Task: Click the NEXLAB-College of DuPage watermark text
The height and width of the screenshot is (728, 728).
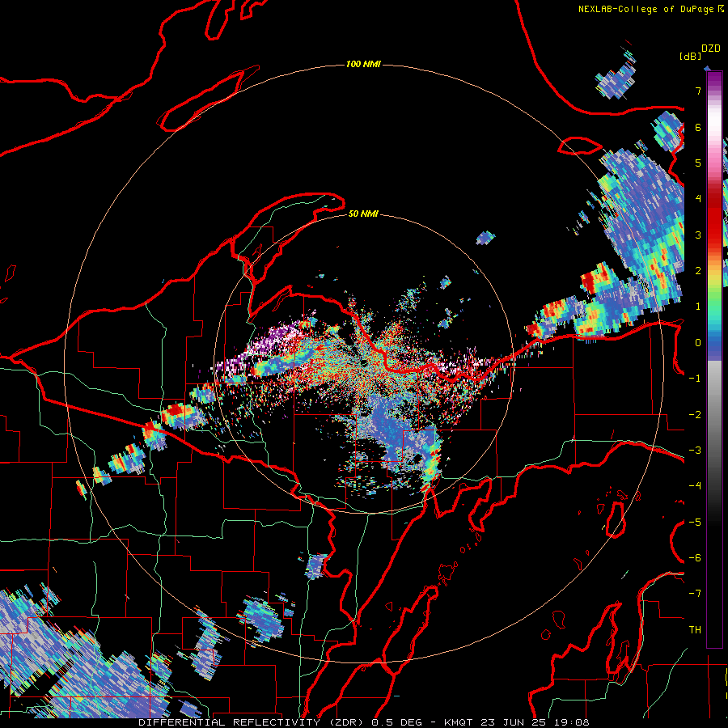Action: 645,9
